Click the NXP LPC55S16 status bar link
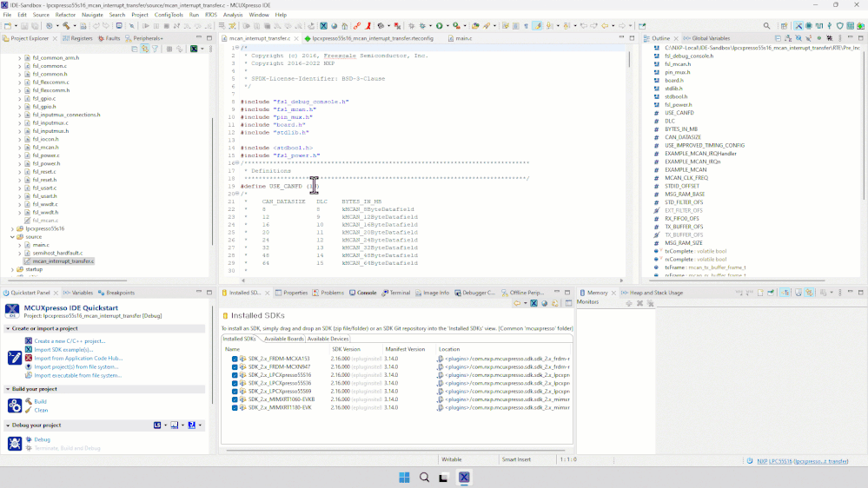 tap(802, 461)
